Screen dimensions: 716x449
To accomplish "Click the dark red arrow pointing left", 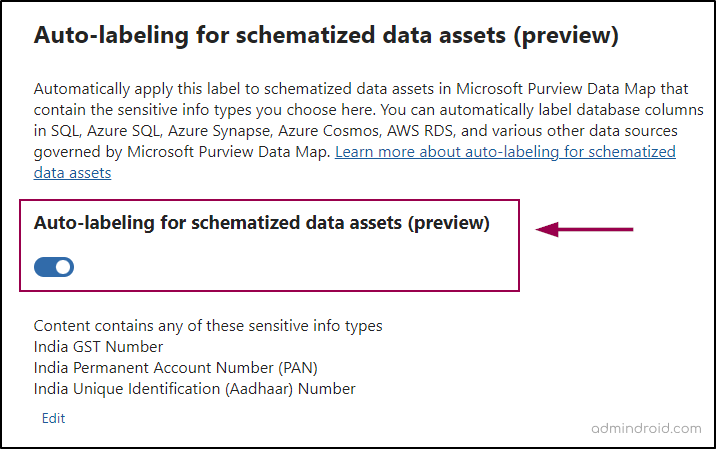I will (585, 230).
